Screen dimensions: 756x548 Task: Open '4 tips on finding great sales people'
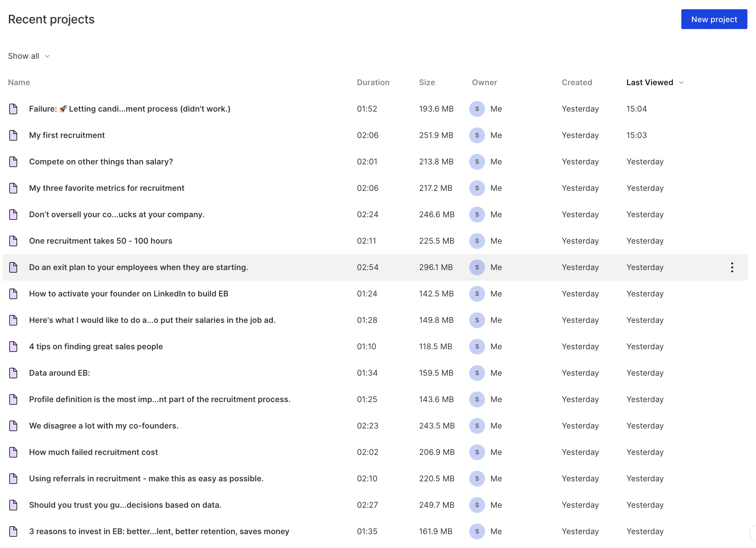(x=96, y=347)
